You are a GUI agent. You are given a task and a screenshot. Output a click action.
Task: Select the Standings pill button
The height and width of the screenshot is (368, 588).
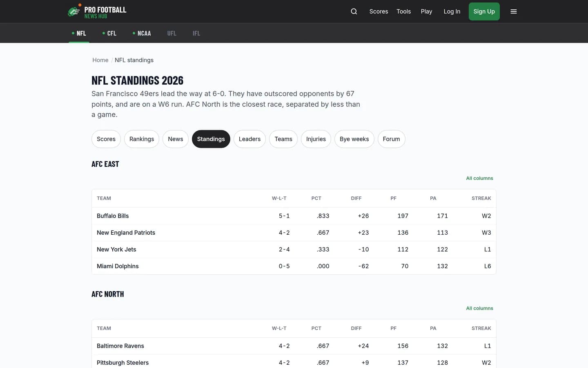pyautogui.click(x=211, y=139)
